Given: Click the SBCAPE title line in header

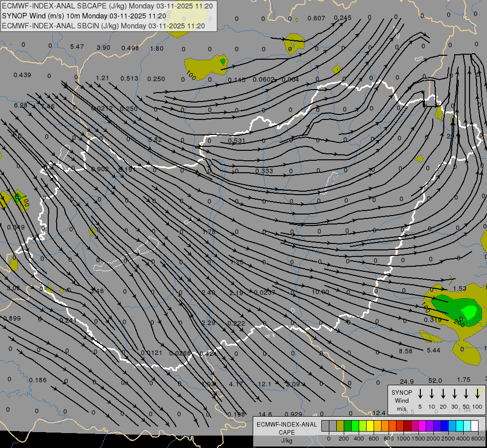Looking at the screenshot, I should coord(107,6).
